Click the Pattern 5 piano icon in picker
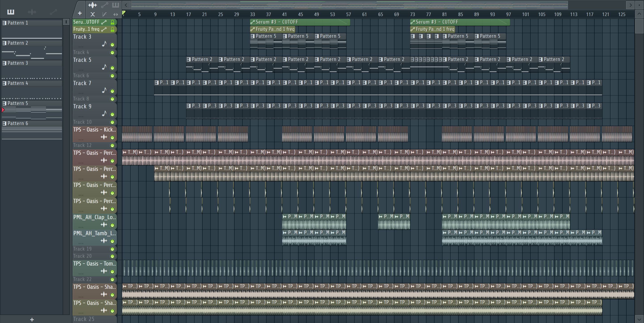The width and height of the screenshot is (644, 323). [x=4, y=103]
